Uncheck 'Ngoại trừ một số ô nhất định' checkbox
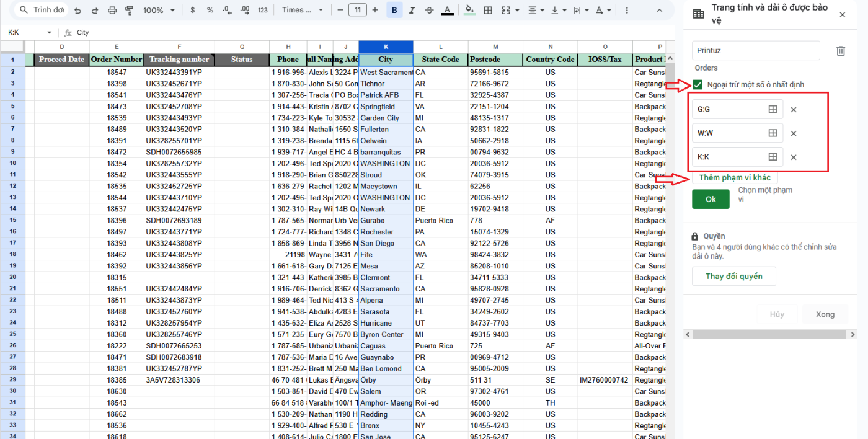This screenshot has width=868, height=439. pyautogui.click(x=698, y=85)
